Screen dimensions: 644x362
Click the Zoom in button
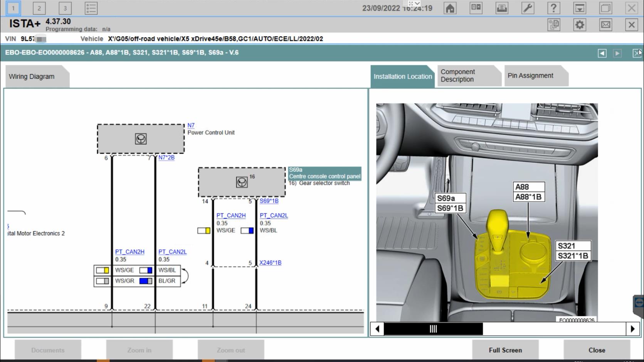[139, 350]
